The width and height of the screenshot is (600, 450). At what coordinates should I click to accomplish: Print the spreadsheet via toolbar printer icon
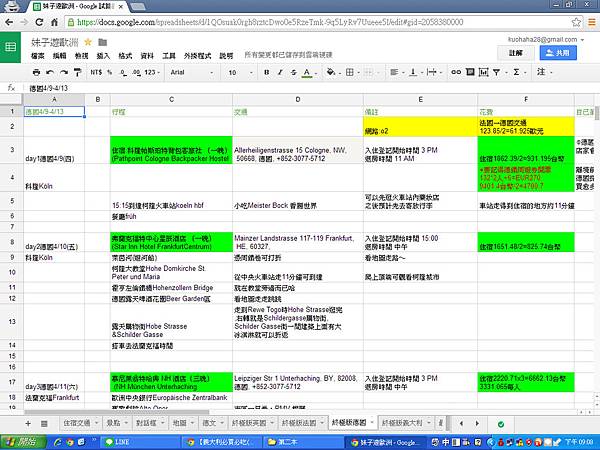pos(36,72)
